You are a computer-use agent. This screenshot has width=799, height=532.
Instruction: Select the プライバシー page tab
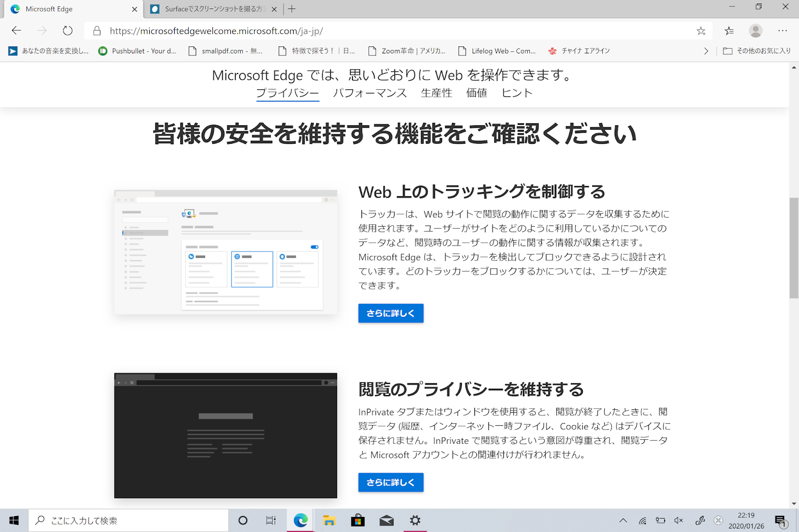pyautogui.click(x=288, y=93)
